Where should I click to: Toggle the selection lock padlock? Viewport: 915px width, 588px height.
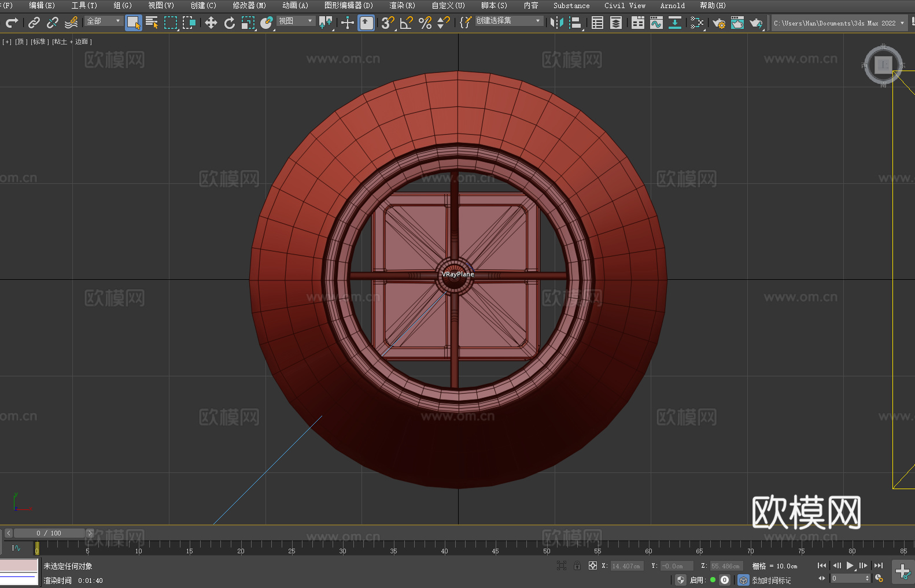coord(577,565)
